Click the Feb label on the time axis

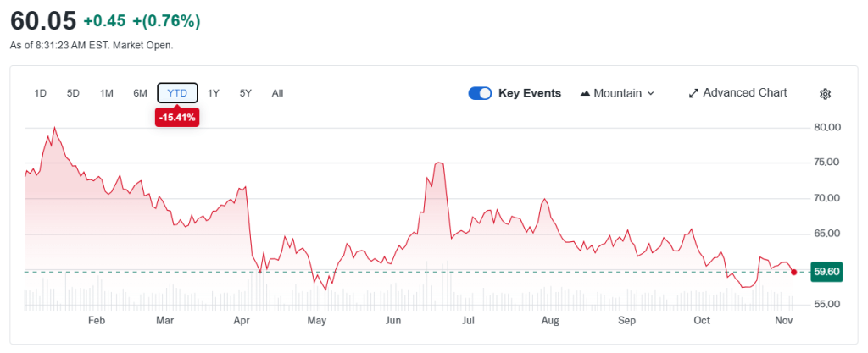coord(97,321)
